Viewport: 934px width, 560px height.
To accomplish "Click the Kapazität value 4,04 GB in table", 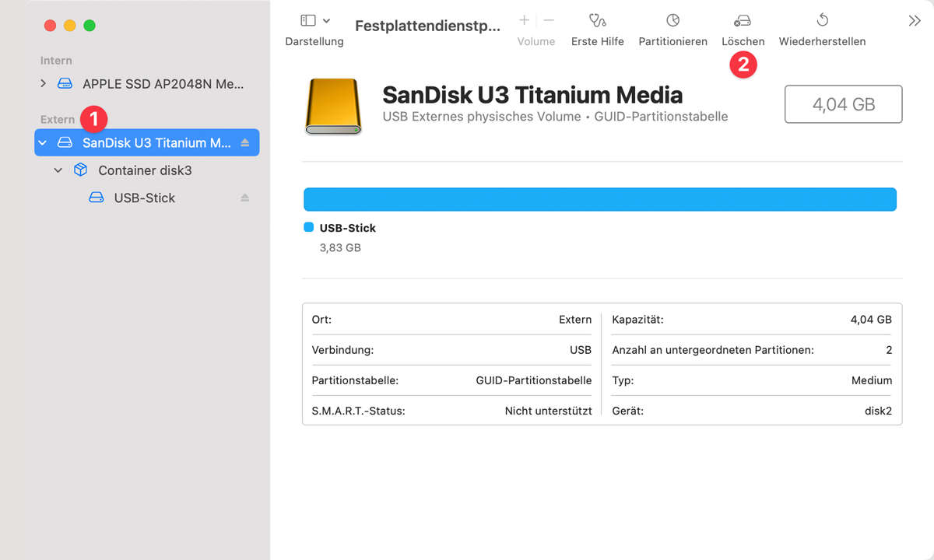I will (x=871, y=320).
